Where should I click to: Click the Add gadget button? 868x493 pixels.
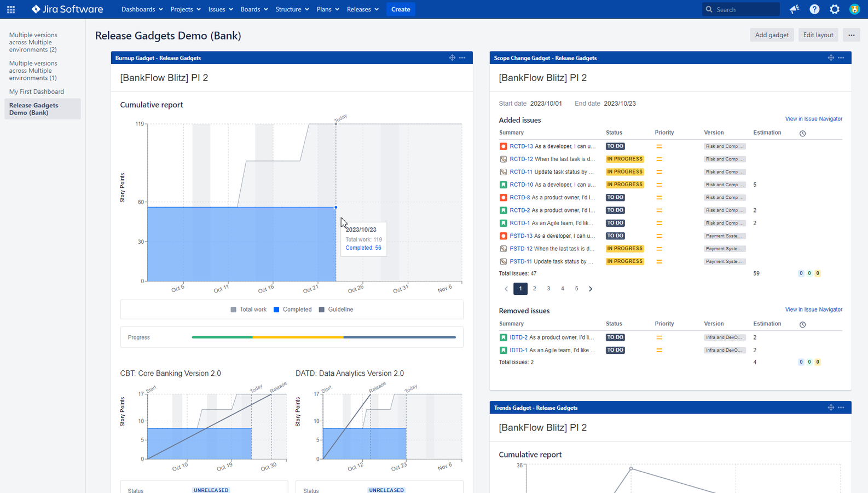[772, 35]
